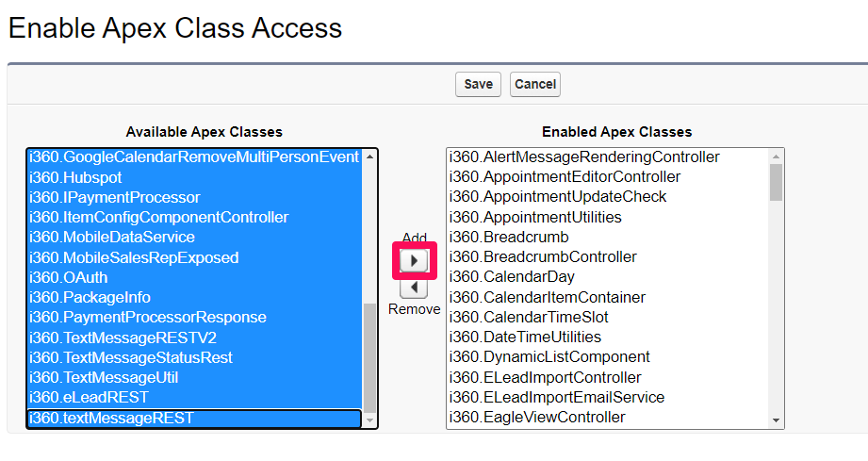This screenshot has width=868, height=461.
Task: Click the Add right-arrow button
Action: point(414,260)
